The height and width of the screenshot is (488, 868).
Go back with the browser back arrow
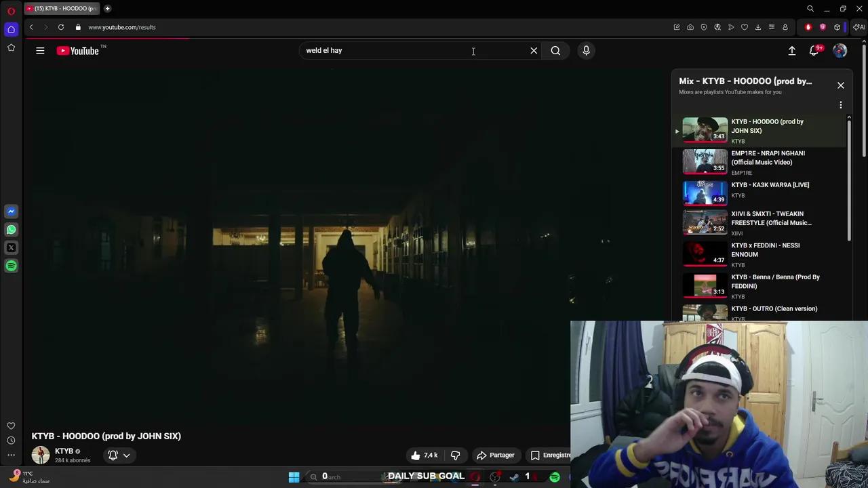31,27
